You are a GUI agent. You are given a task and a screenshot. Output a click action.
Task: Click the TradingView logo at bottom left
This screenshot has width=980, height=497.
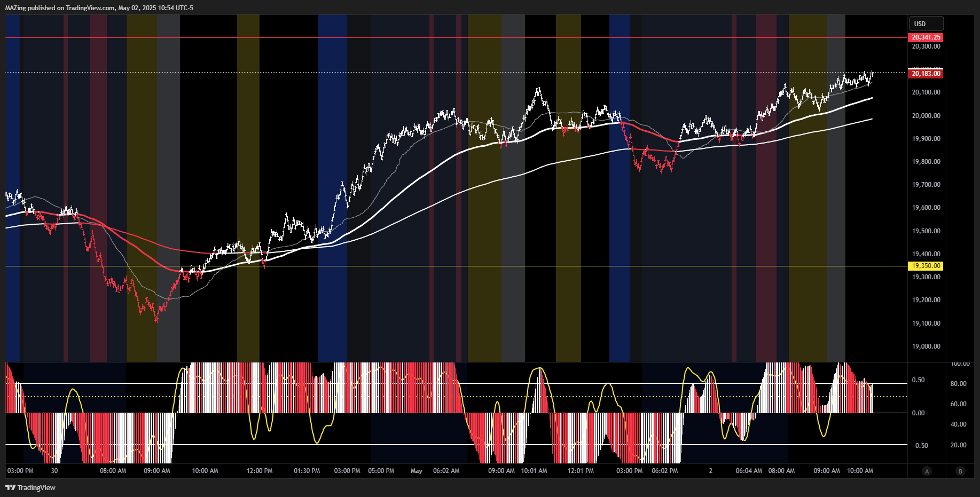click(30, 487)
